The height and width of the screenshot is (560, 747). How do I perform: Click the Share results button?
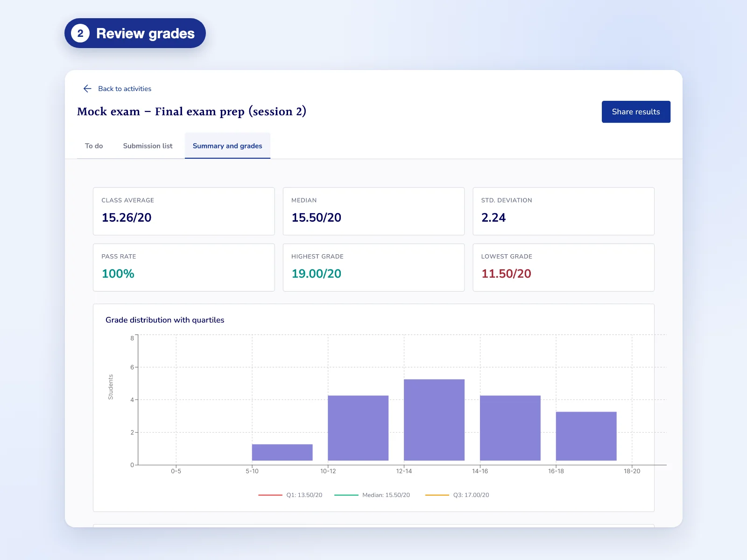[636, 112]
